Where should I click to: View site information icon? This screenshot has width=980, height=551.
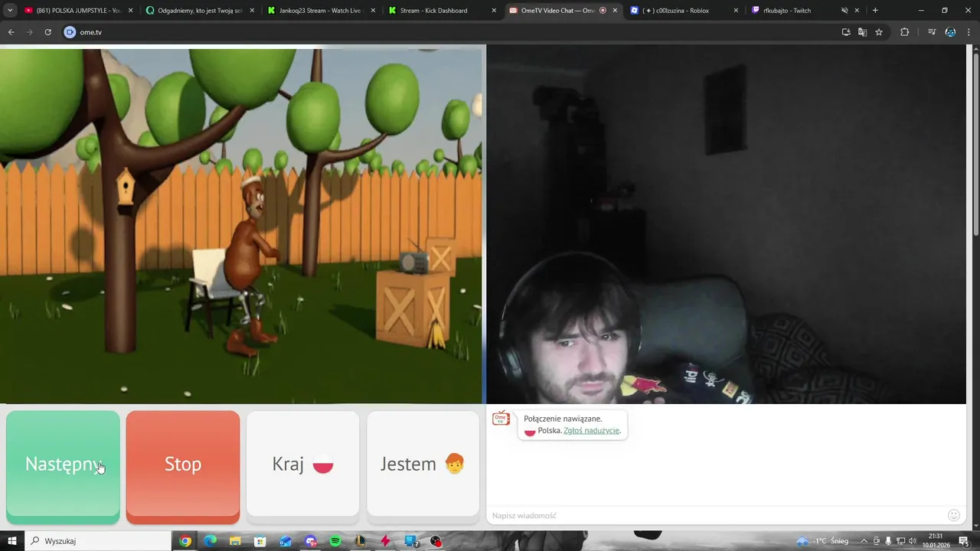point(70,32)
